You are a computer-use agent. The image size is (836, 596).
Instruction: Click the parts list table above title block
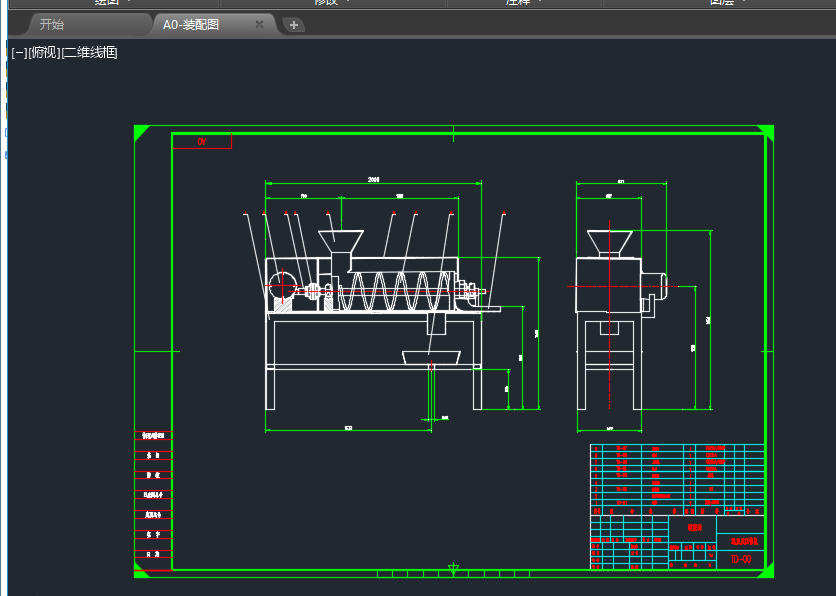677,478
